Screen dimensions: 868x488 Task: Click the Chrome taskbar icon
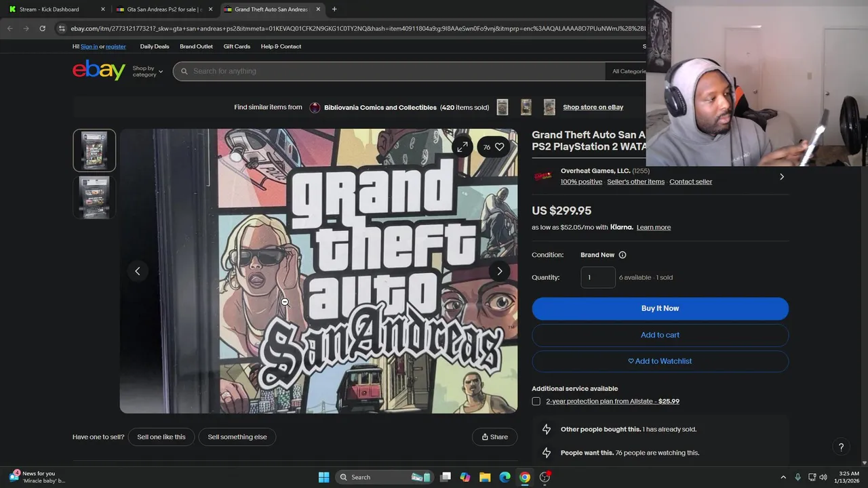click(x=524, y=477)
